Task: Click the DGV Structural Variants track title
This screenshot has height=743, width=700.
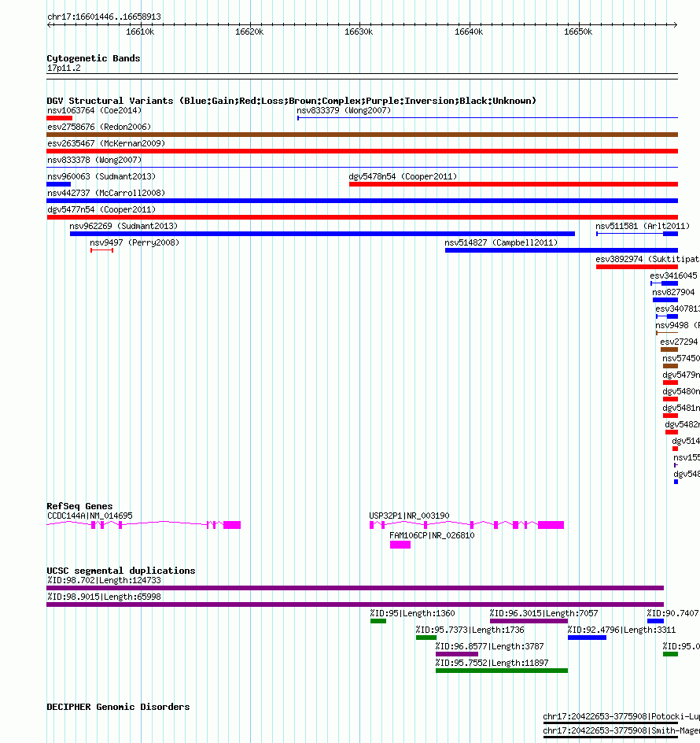Action: coord(291,101)
